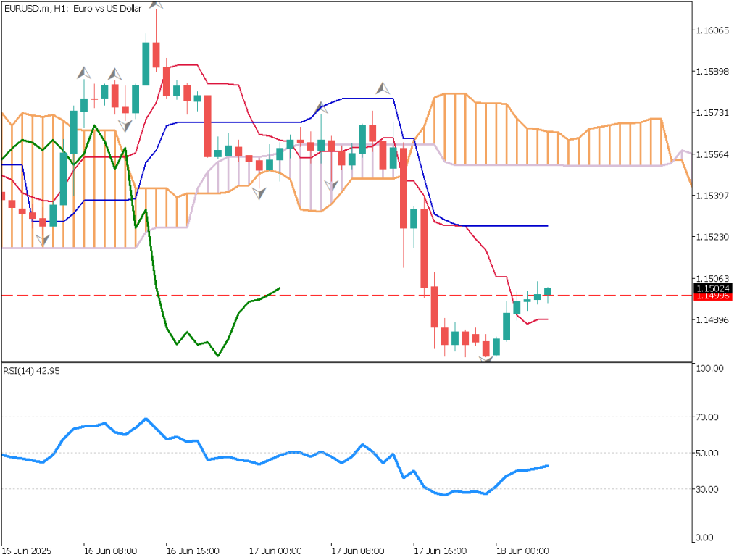742x560 pixels.
Task: Select the down fractal arrow at the early 16 Jun low
Action: pos(43,239)
